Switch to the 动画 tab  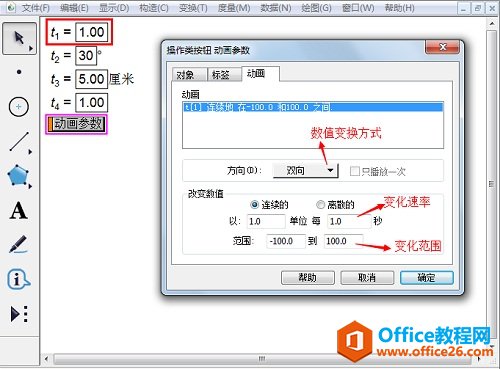click(x=260, y=73)
